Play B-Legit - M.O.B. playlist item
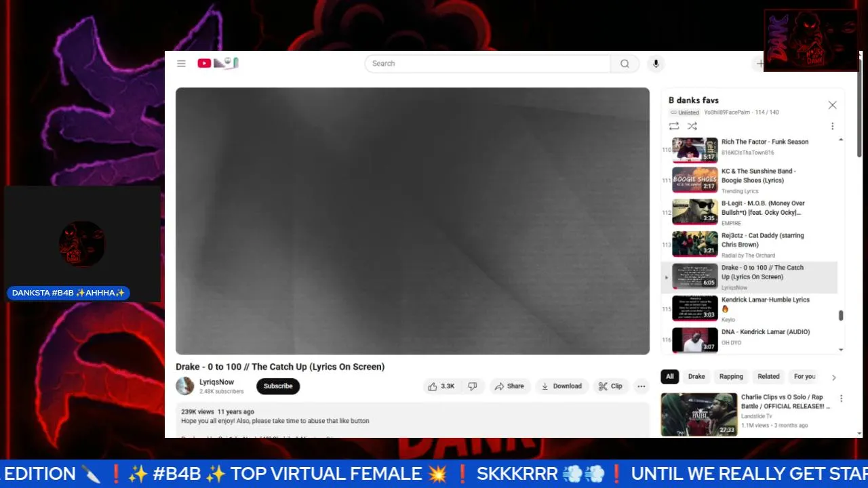Viewport: 868px width, 488px height. (x=749, y=212)
